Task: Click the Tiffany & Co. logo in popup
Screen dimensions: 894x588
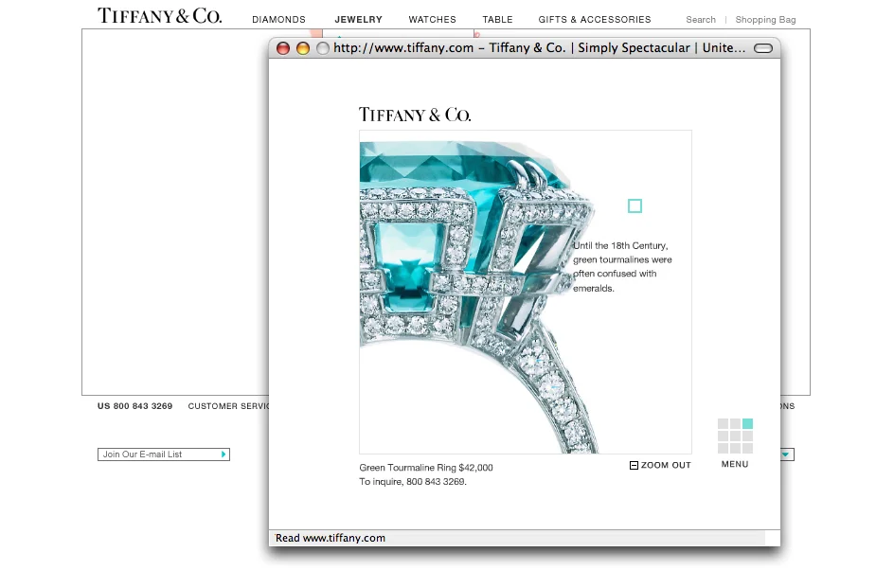Action: click(x=415, y=115)
